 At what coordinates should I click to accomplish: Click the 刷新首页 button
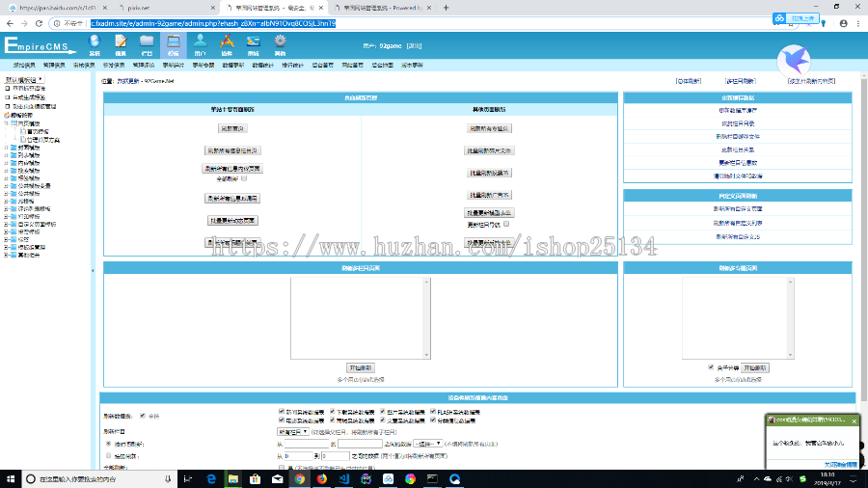[x=232, y=128]
